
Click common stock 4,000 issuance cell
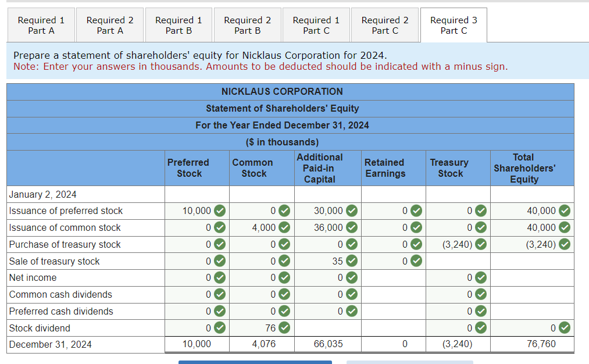click(262, 227)
